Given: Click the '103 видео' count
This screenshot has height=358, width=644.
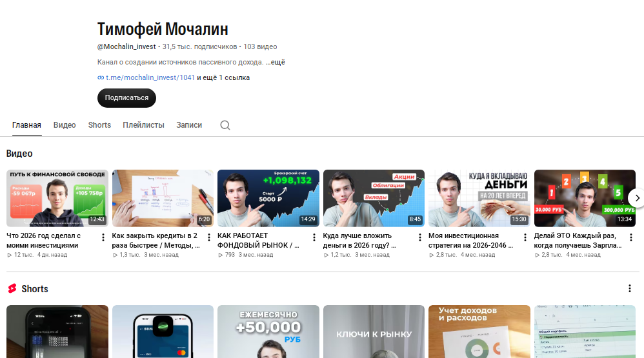Looking at the screenshot, I should (x=261, y=47).
